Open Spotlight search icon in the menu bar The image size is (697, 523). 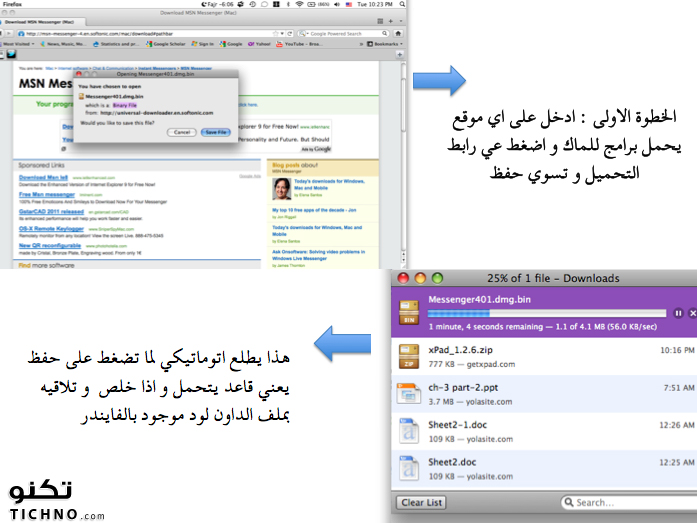402,4
